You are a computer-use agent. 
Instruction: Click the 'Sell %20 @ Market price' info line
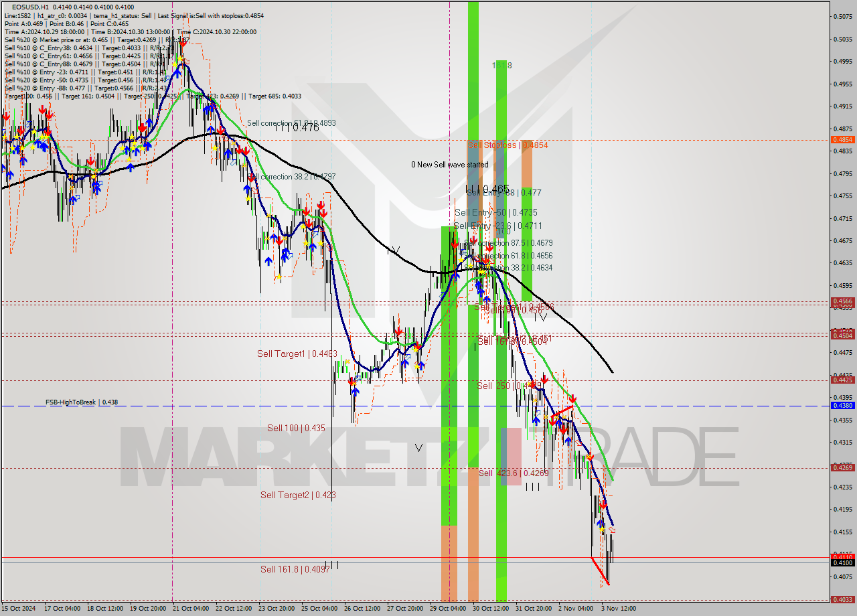(x=97, y=40)
